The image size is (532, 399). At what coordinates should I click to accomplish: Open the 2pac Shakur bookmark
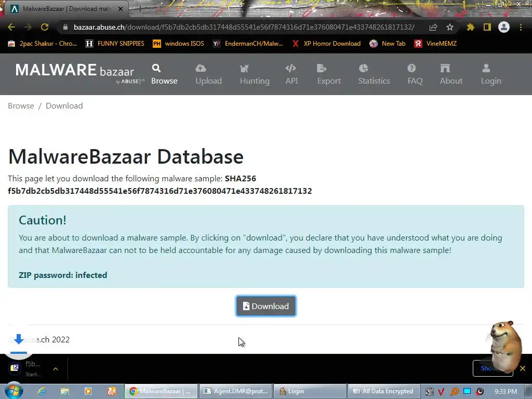(43, 44)
